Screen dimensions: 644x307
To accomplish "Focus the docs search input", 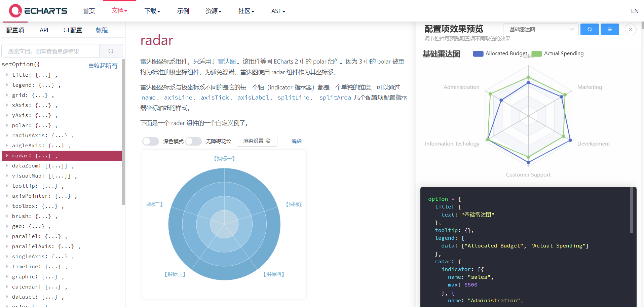I will 50,51.
